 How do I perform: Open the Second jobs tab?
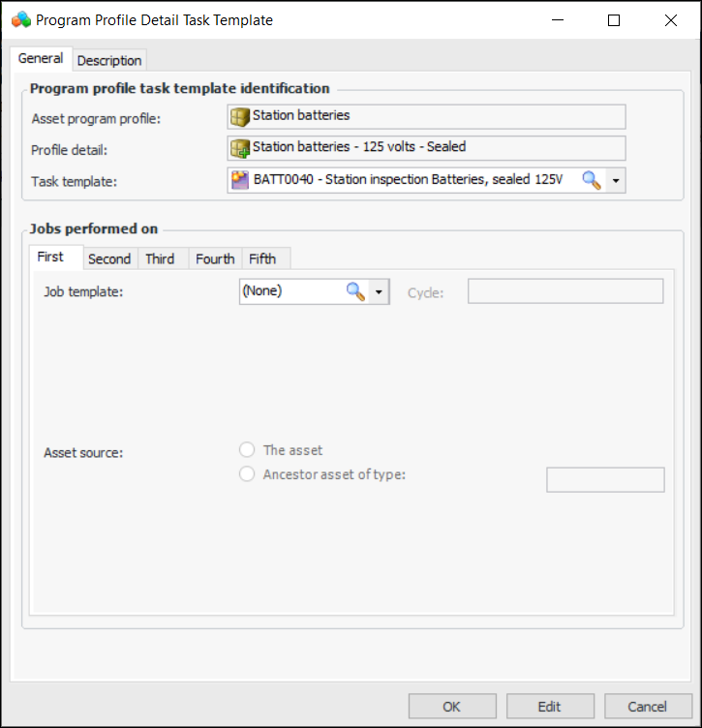109,258
